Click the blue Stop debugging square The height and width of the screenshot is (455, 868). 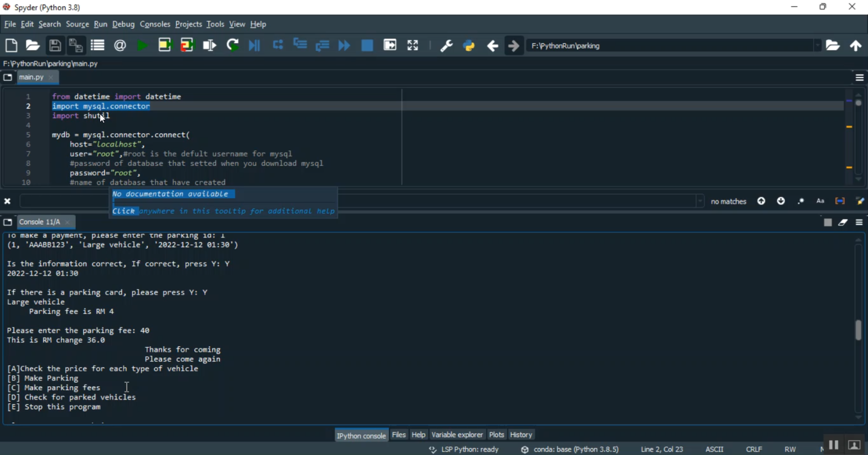367,46
